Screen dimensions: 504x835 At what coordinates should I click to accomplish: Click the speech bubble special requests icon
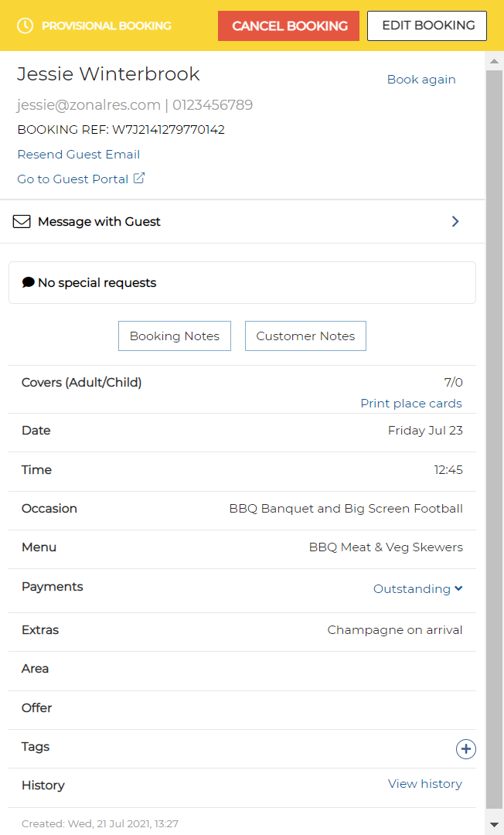pyautogui.click(x=29, y=282)
